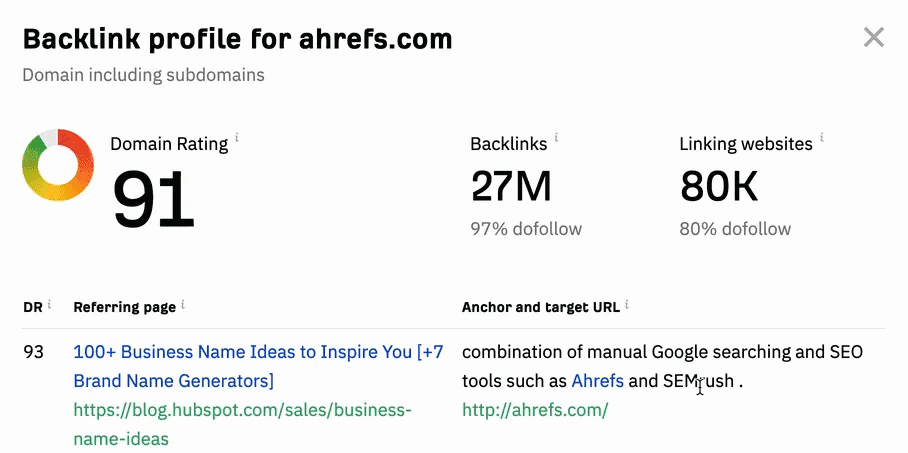Click the large 91 Domain Rating value
This screenshot has height=453, width=908.
click(153, 199)
